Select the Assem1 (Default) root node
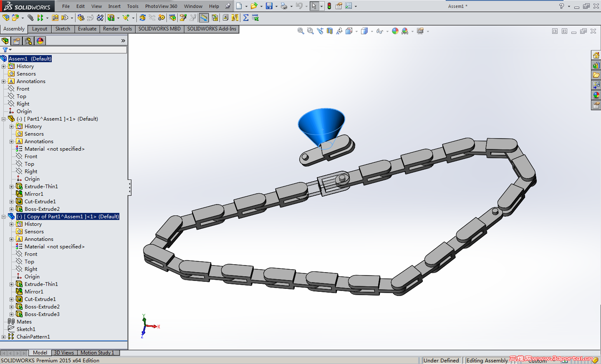The height and width of the screenshot is (364, 601). coord(30,59)
